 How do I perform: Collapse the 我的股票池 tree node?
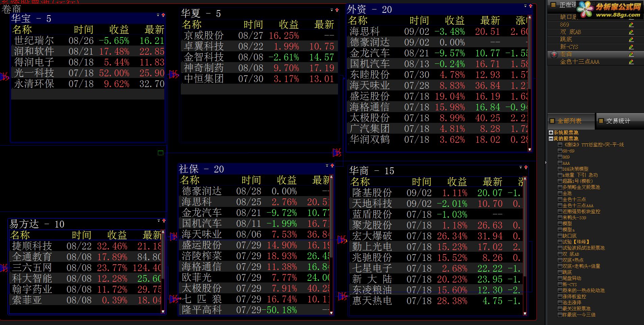pos(551,139)
